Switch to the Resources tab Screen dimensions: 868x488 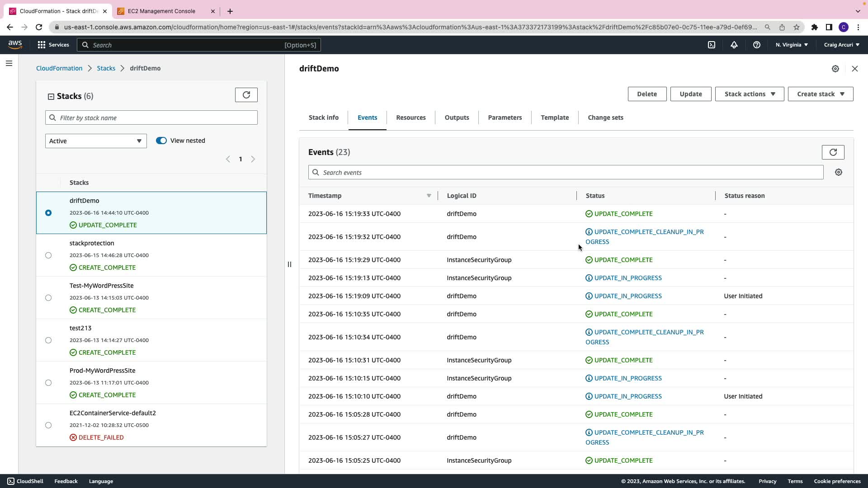(x=410, y=117)
